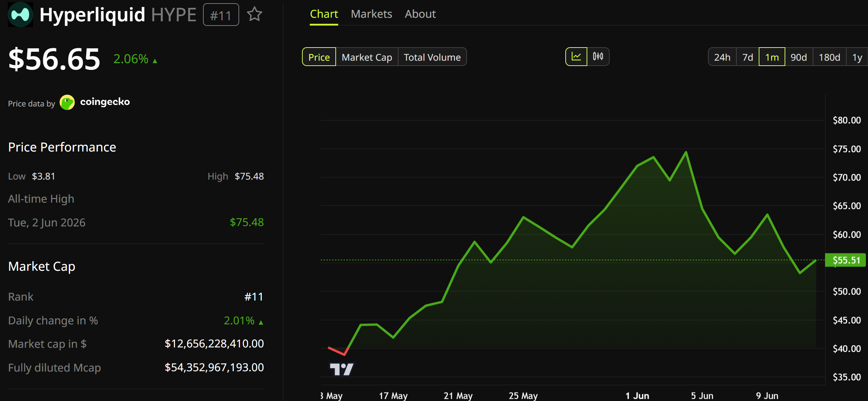
Task: Set chart range to 24h
Action: point(722,57)
